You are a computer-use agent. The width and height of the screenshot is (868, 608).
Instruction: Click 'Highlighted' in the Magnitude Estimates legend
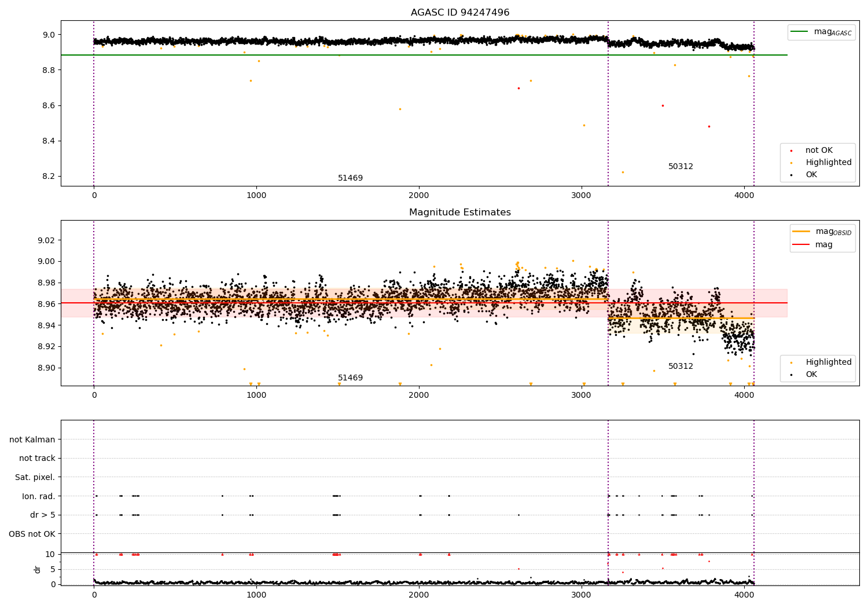point(829,362)
